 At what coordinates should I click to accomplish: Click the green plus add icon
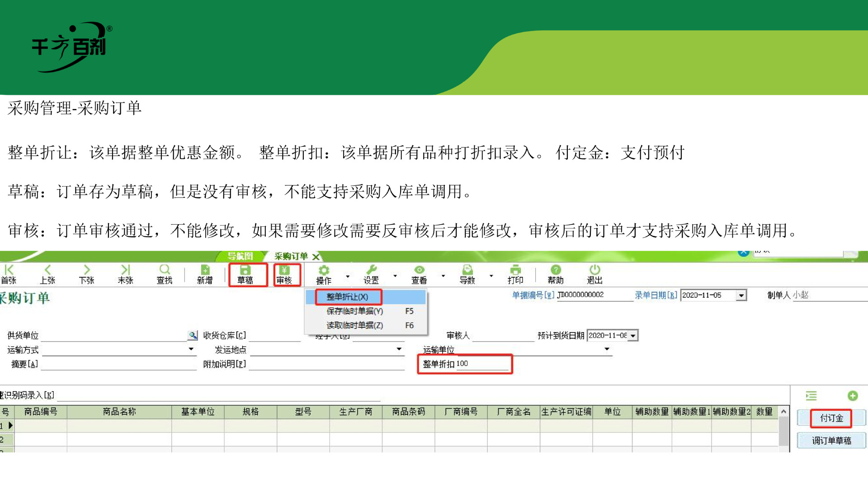coord(853,396)
